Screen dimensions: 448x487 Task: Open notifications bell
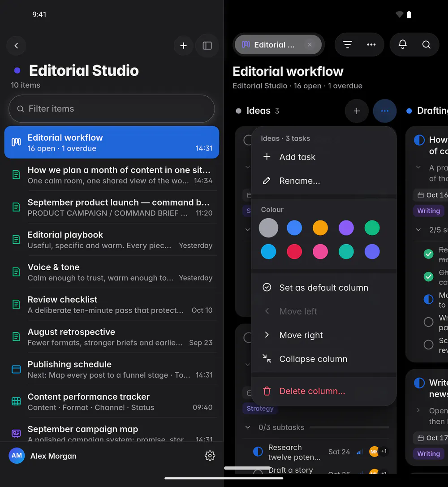tap(402, 45)
